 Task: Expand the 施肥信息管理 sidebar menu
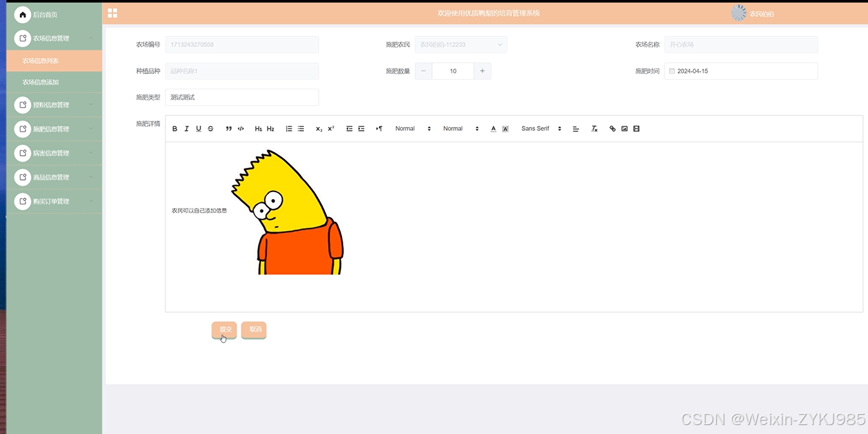click(54, 129)
